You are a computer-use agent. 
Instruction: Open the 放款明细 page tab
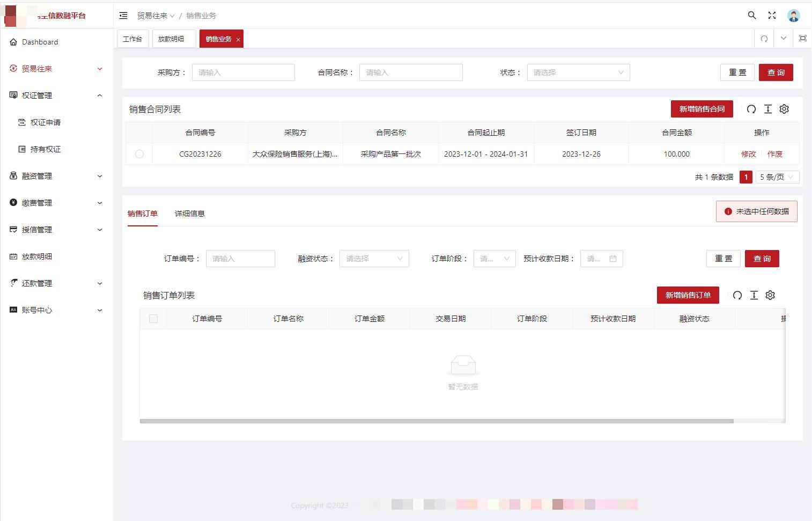coord(171,39)
